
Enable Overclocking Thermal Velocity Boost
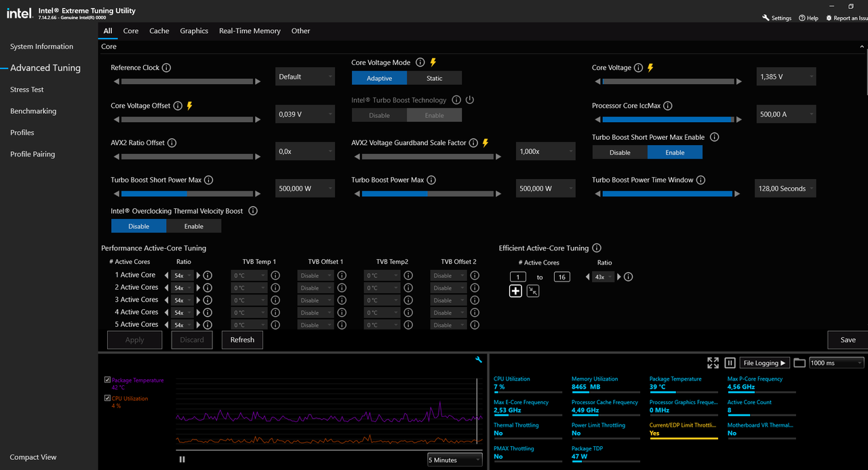point(194,226)
